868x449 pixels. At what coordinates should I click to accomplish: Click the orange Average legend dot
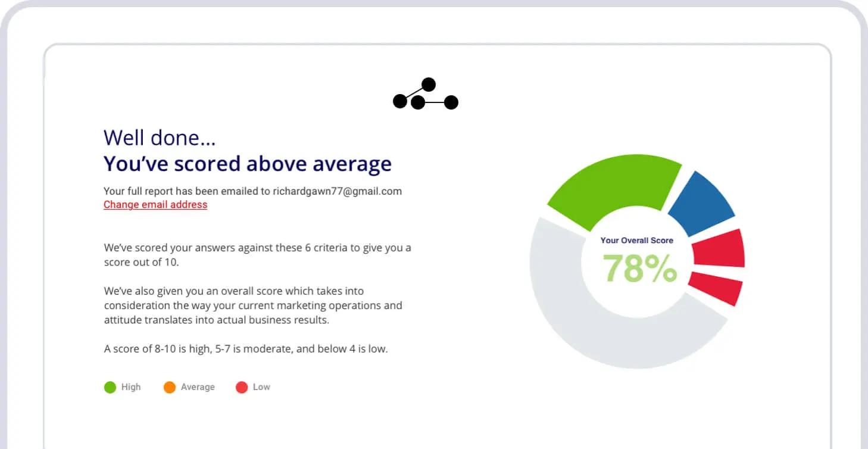point(170,388)
